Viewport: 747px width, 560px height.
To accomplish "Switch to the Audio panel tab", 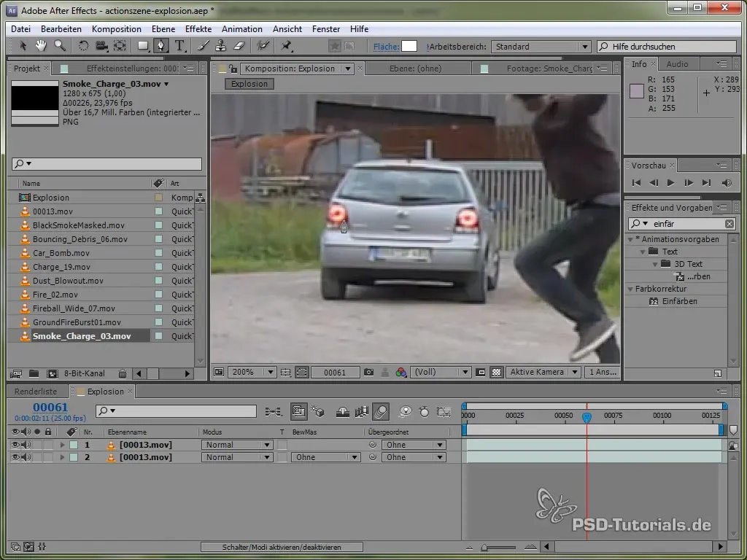I will point(677,64).
